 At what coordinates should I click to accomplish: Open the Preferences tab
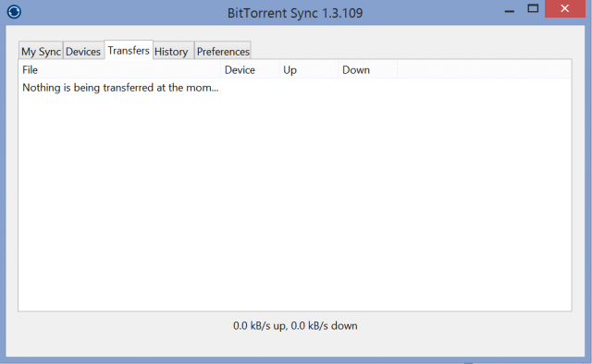click(223, 52)
